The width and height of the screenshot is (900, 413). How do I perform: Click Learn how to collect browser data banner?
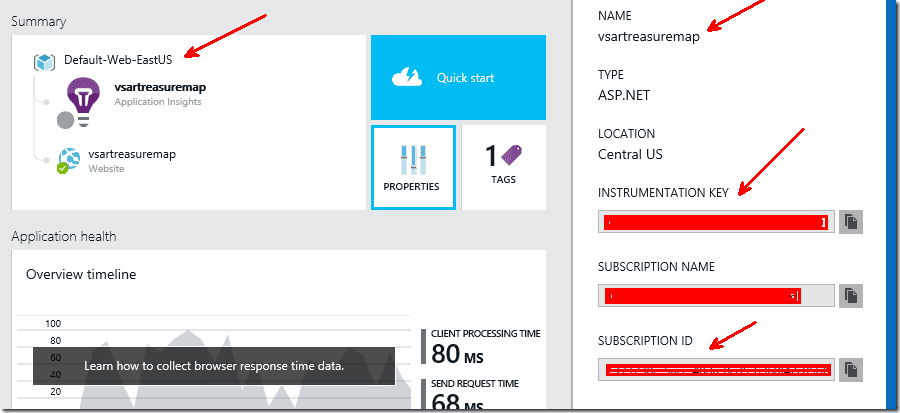(x=214, y=366)
